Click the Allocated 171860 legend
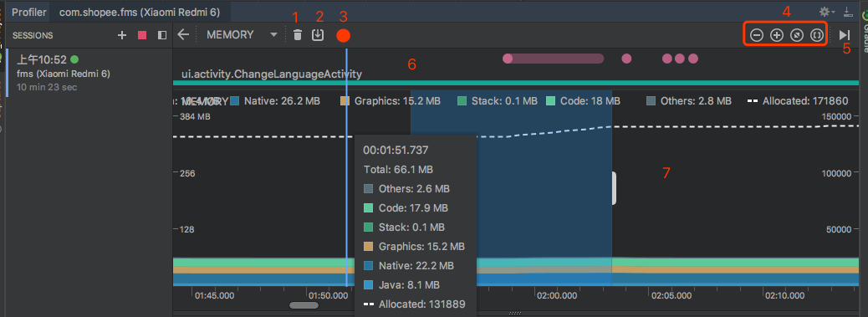Image resolution: width=868 pixels, height=317 pixels. tap(798, 101)
